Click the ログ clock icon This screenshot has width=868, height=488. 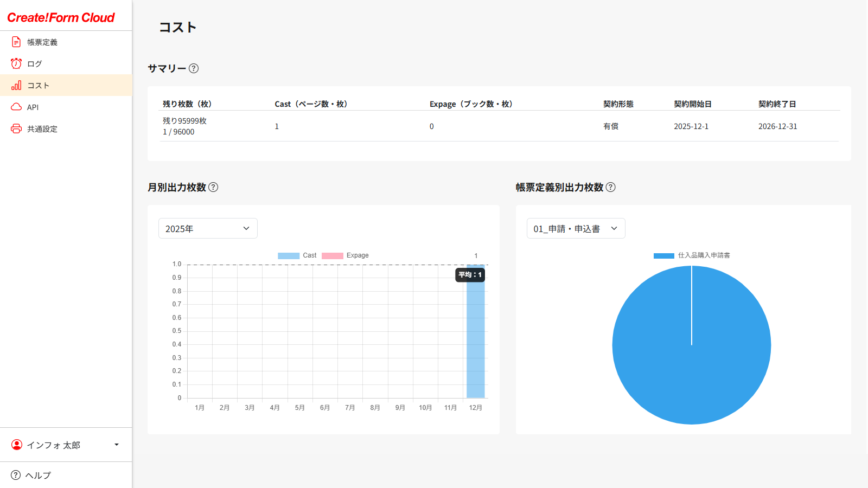tap(16, 63)
